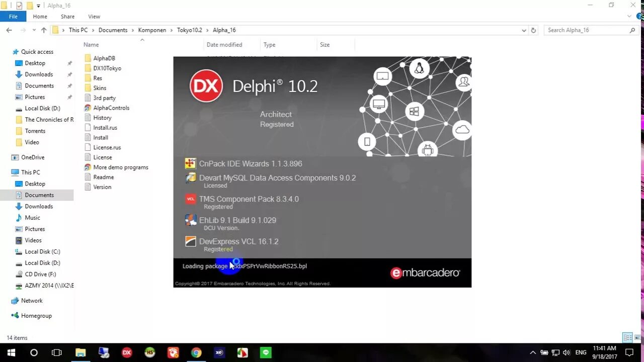Image resolution: width=644 pixels, height=362 pixels.
Task: Select the Skins folder
Action: pos(100,88)
